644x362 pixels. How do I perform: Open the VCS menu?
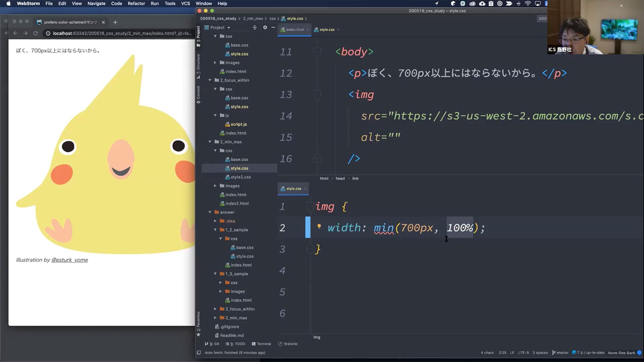pos(185,3)
